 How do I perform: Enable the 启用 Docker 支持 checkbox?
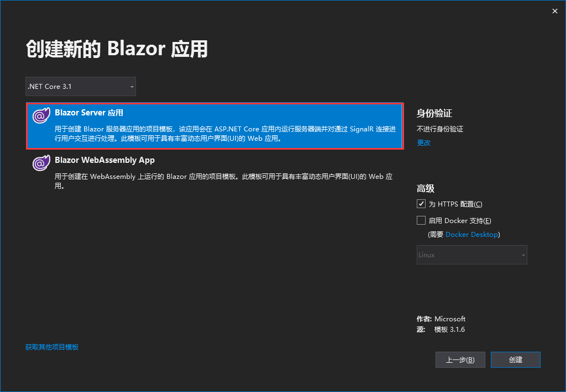tap(421, 220)
